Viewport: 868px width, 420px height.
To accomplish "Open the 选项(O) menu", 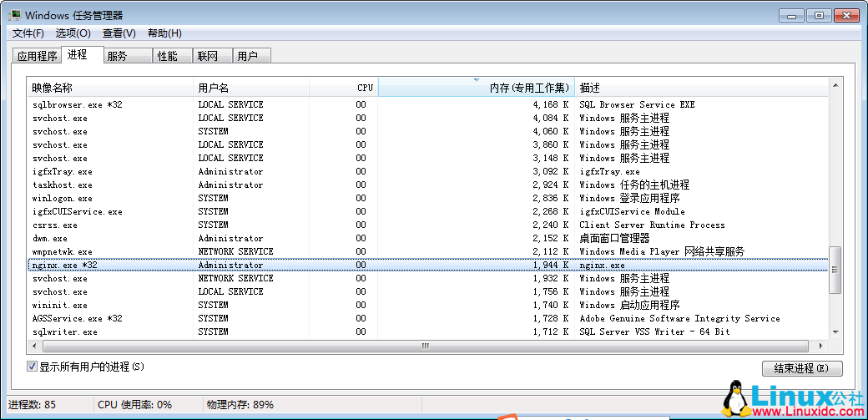I will pyautogui.click(x=73, y=33).
